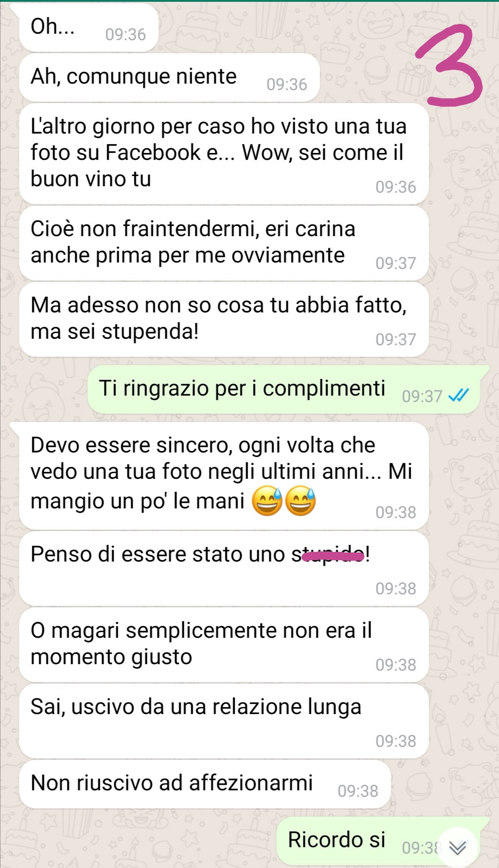Select the sent "Ricordo si" message

point(383,841)
